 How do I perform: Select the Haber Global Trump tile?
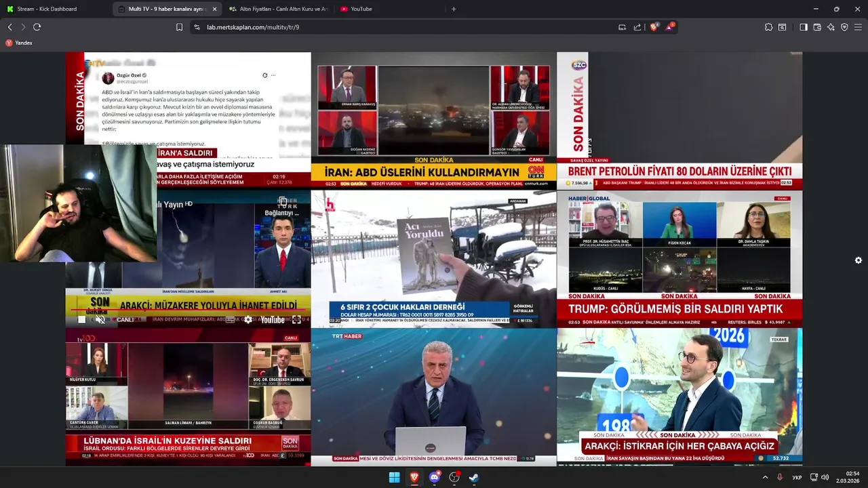679,258
